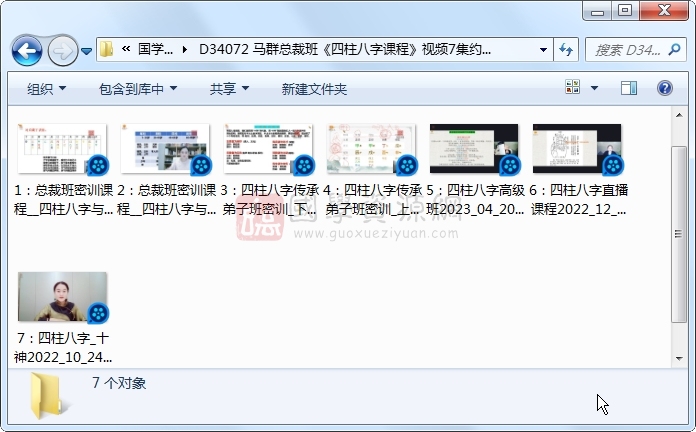Click the file name 1：总裁班密训课程

point(63,199)
